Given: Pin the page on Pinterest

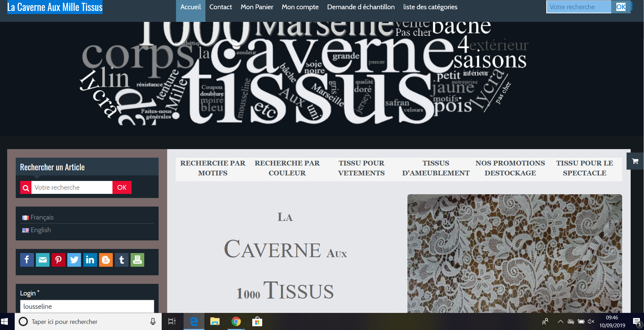Looking at the screenshot, I should (x=58, y=260).
